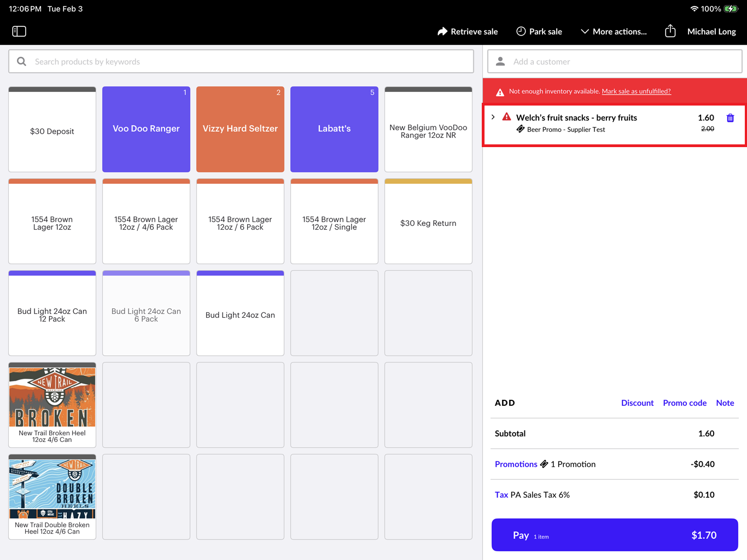
Task: Add a Promo code
Action: (x=685, y=403)
